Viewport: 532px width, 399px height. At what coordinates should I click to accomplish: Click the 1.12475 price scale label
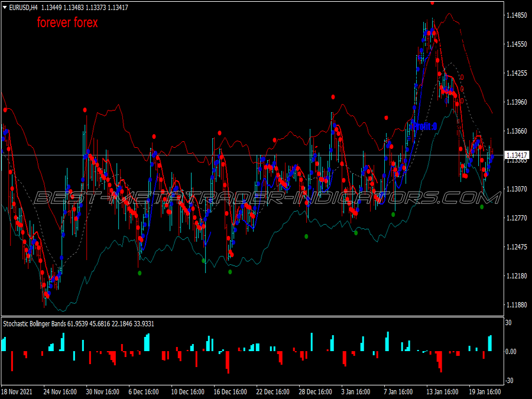point(517,246)
